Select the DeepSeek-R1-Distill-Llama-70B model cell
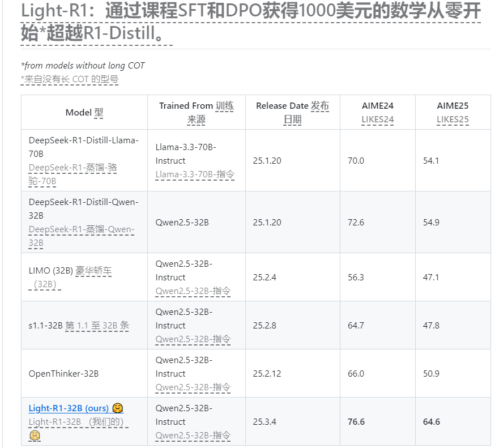Screen dimensions: 495x448 click(x=84, y=160)
